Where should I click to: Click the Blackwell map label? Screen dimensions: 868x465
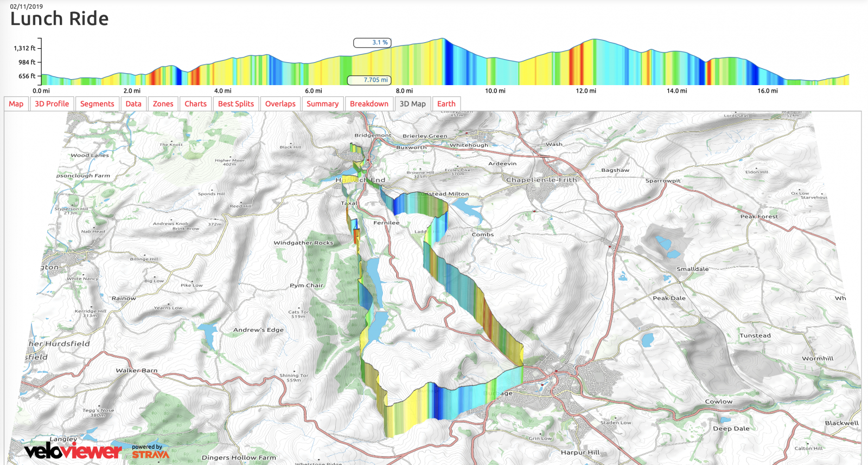(842, 423)
